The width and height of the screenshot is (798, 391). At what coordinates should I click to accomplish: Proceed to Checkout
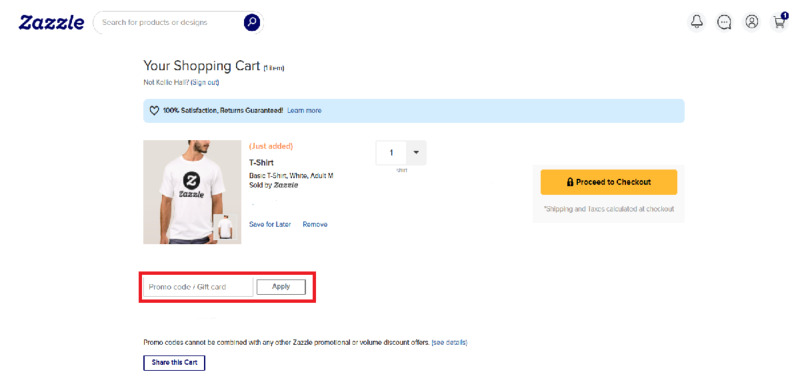(609, 182)
